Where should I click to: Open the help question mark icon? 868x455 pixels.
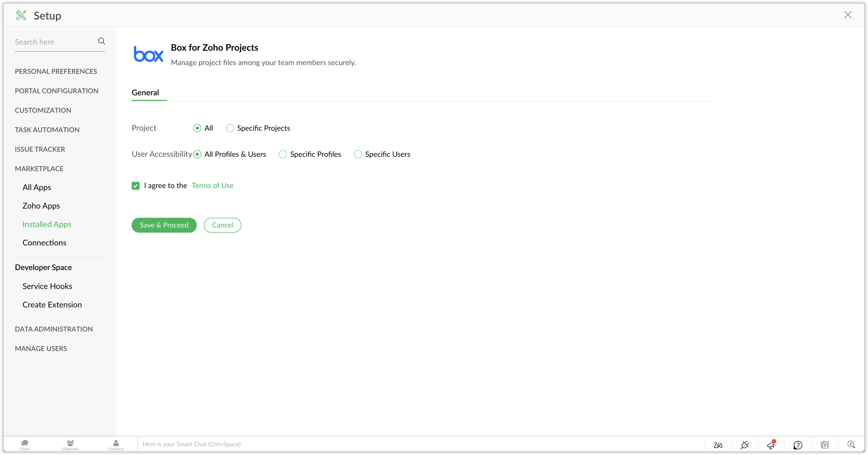click(x=798, y=445)
